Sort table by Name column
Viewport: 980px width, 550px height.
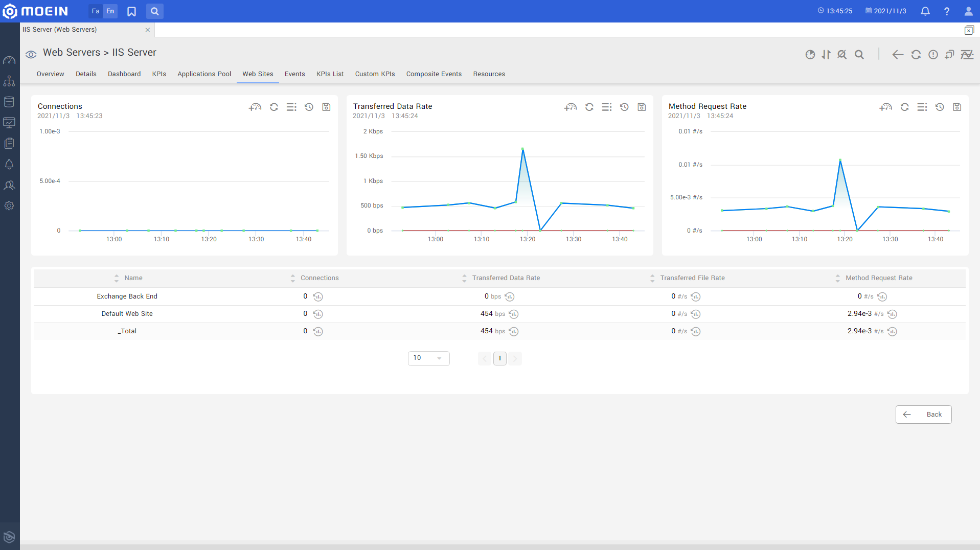tap(117, 278)
